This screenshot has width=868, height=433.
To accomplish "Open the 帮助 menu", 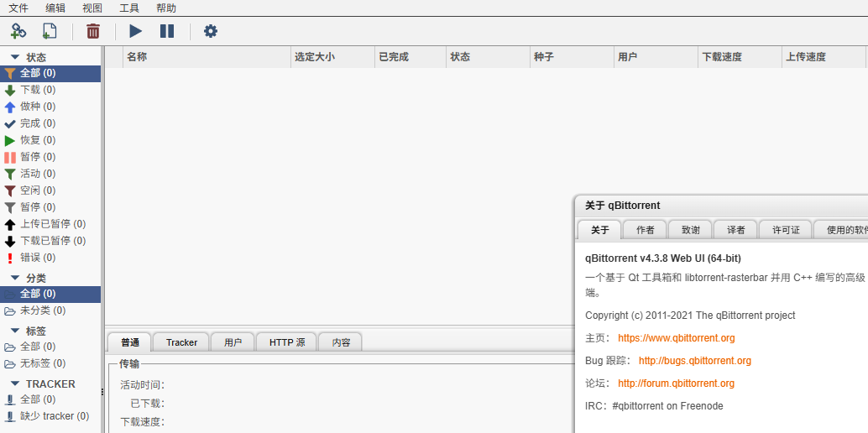I will [x=166, y=8].
